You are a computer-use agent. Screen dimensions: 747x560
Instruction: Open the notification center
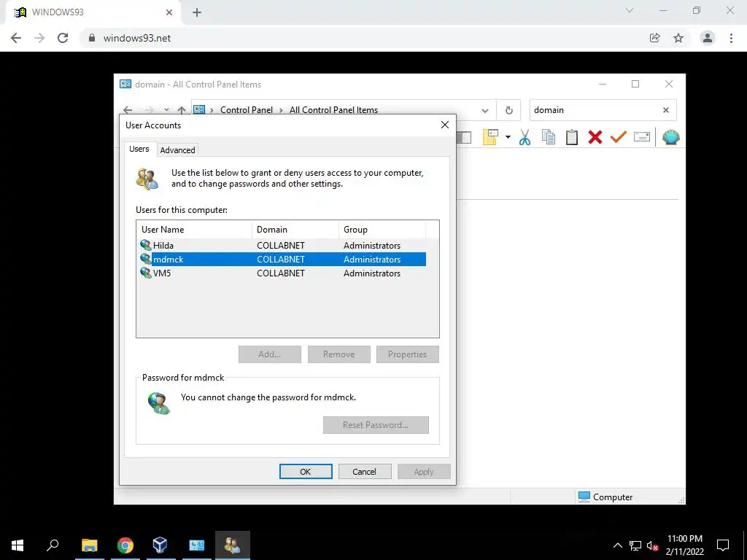pos(723,545)
